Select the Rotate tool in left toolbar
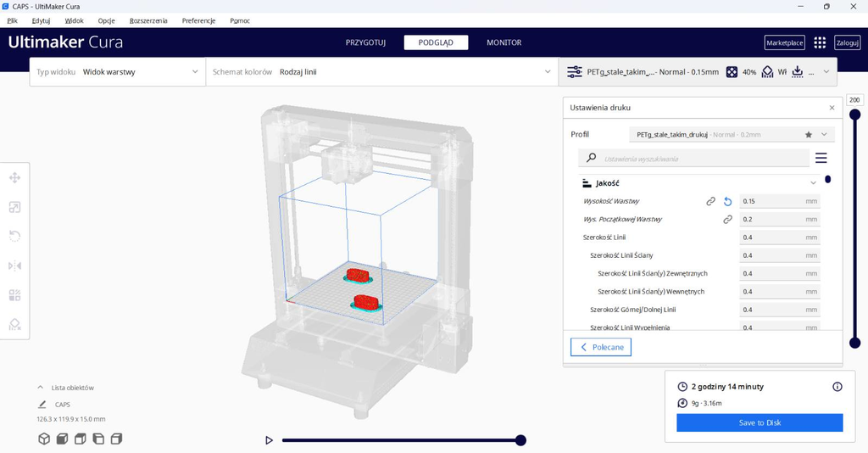Image resolution: width=868 pixels, height=453 pixels. (15, 237)
